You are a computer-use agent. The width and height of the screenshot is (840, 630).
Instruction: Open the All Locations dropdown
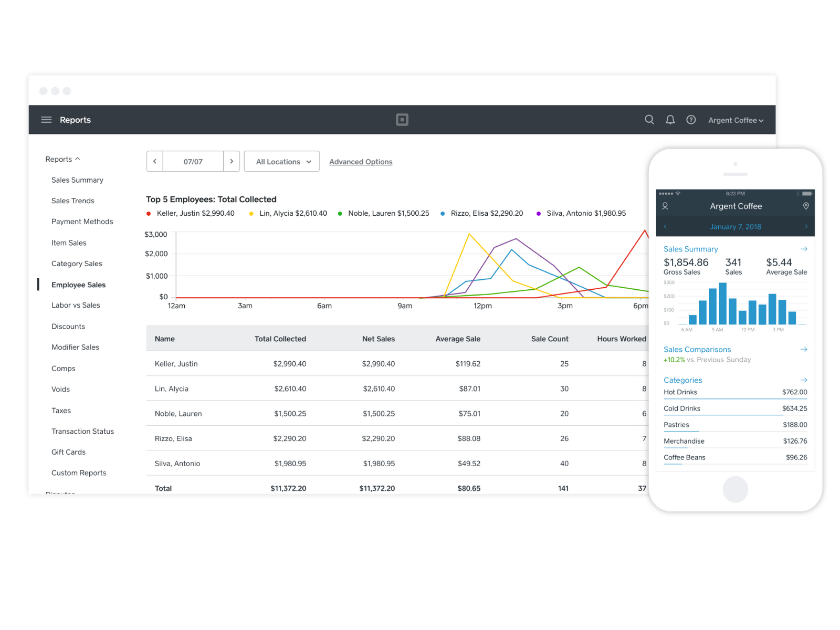[282, 161]
